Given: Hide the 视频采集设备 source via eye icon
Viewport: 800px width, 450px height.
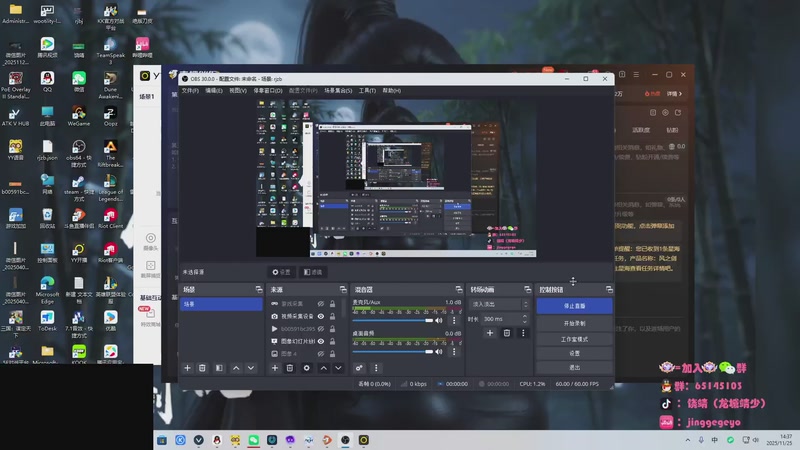Looking at the screenshot, I should pos(321,316).
